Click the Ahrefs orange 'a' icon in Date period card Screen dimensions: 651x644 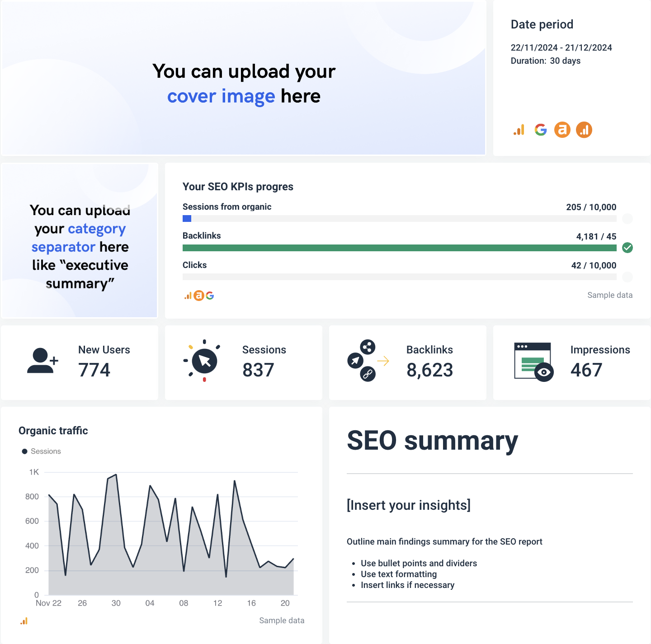pos(562,130)
